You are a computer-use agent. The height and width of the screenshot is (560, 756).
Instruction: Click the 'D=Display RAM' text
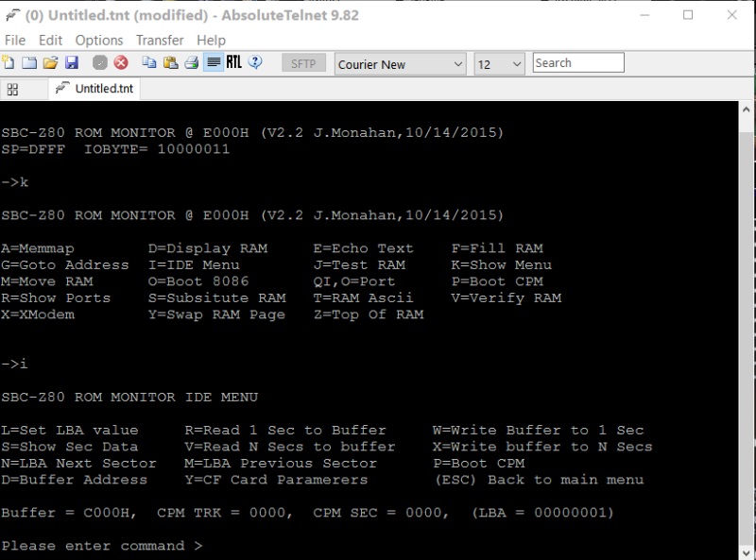pos(208,248)
